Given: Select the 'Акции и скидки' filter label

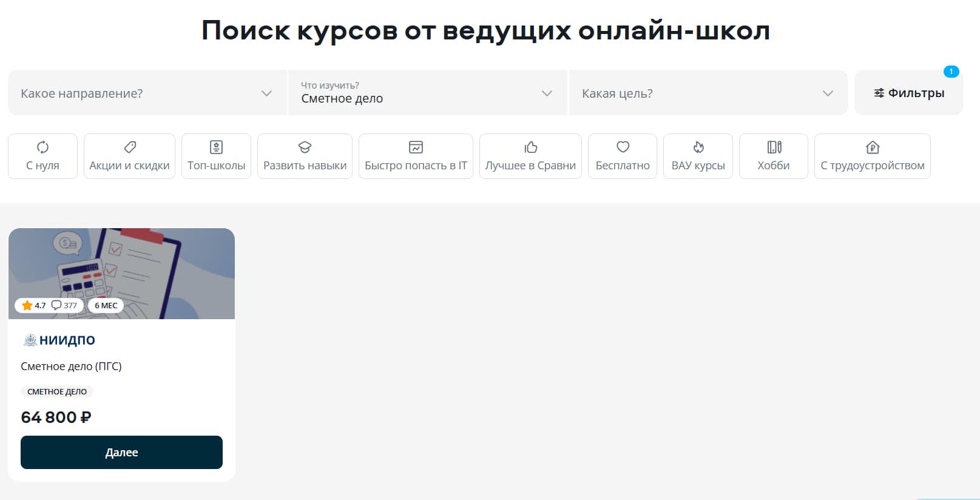Looking at the screenshot, I should (129, 166).
